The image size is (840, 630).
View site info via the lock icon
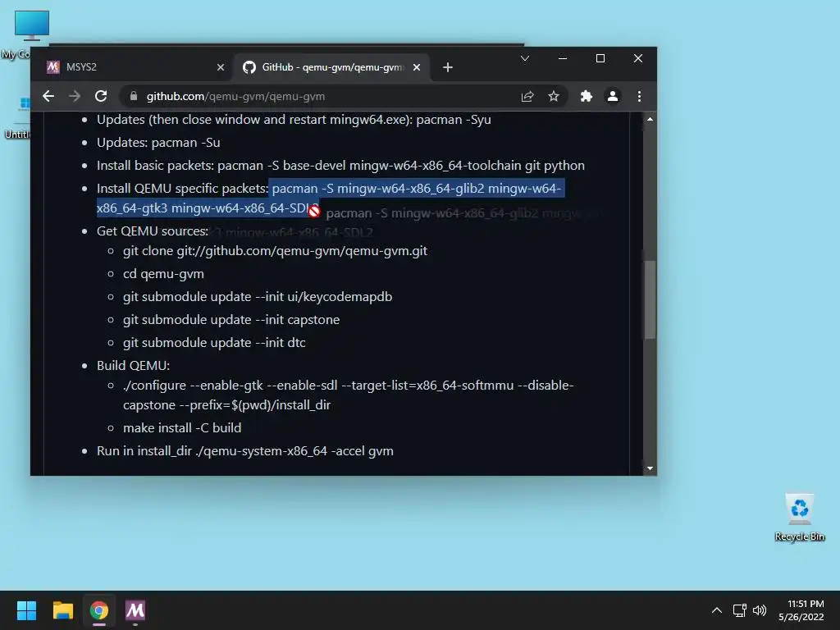[x=134, y=97]
